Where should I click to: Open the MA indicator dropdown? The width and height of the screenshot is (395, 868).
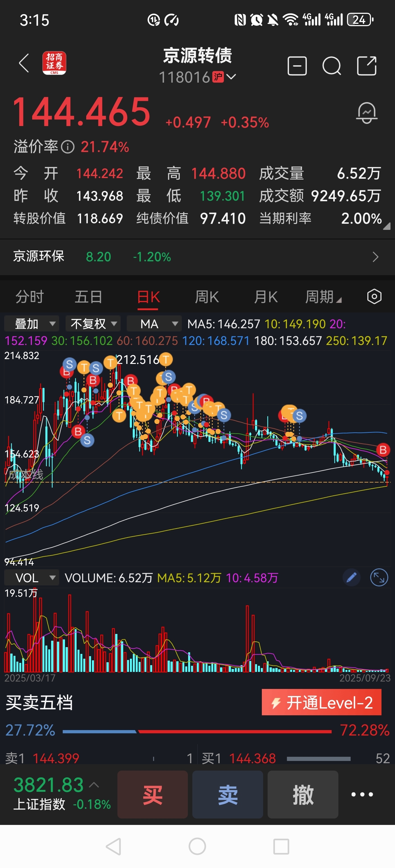(154, 323)
